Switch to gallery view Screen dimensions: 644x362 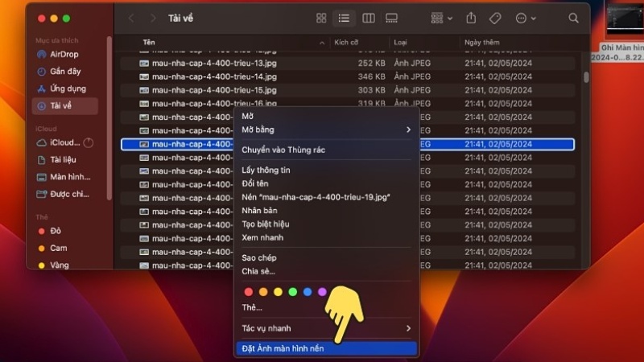pyautogui.click(x=391, y=18)
